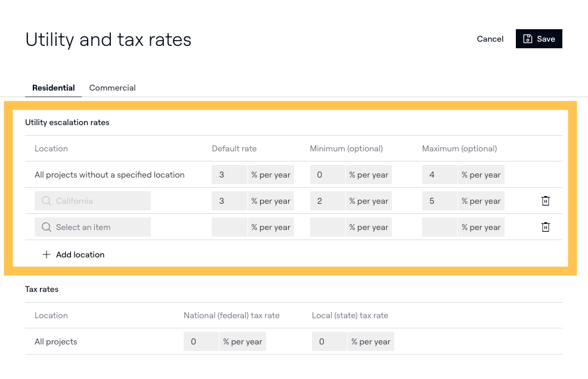Viewport: 588px width, 379px height.
Task: Edit minimum rate for projects without specified location
Action: coord(327,175)
